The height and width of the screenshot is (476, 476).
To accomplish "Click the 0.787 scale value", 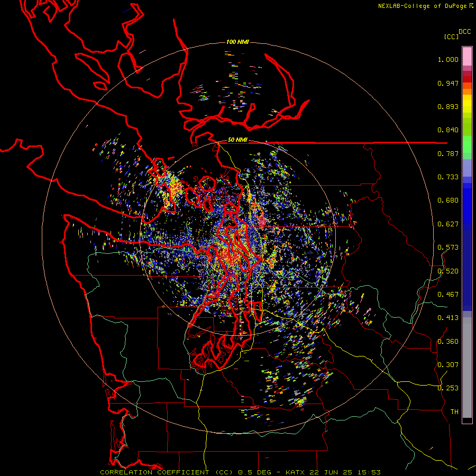I will pyautogui.click(x=448, y=153).
